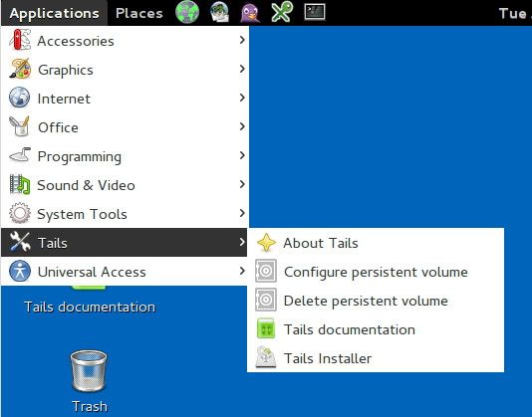Click the highlighted Tails category label
The image size is (532, 417).
[x=53, y=243]
